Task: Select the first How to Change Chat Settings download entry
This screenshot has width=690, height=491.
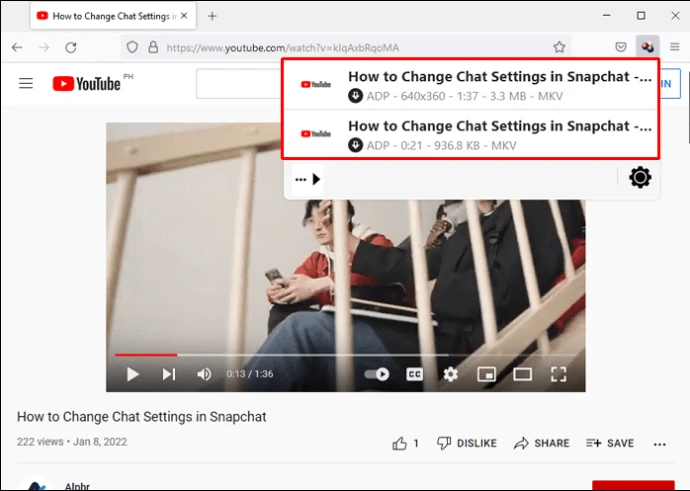Action: [x=470, y=84]
